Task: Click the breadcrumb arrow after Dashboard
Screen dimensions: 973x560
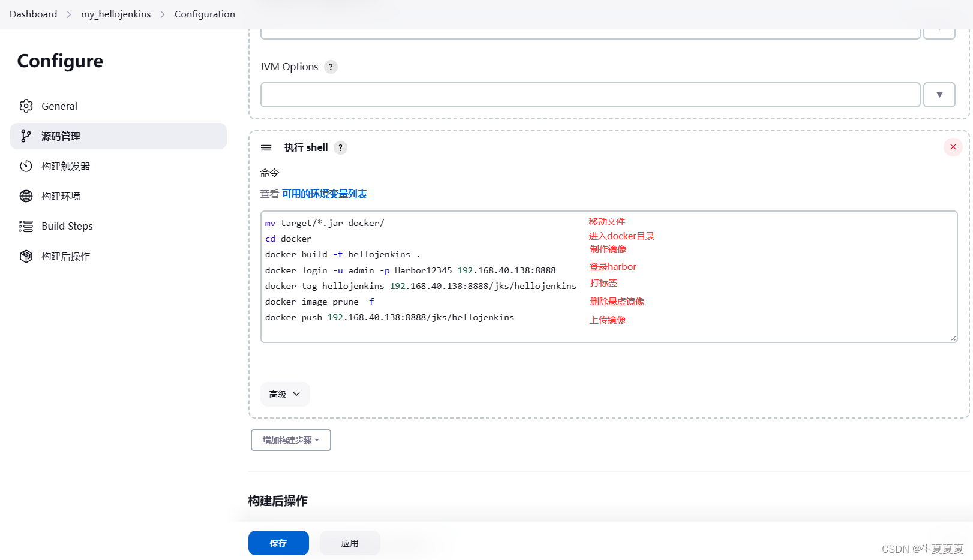Action: [69, 14]
